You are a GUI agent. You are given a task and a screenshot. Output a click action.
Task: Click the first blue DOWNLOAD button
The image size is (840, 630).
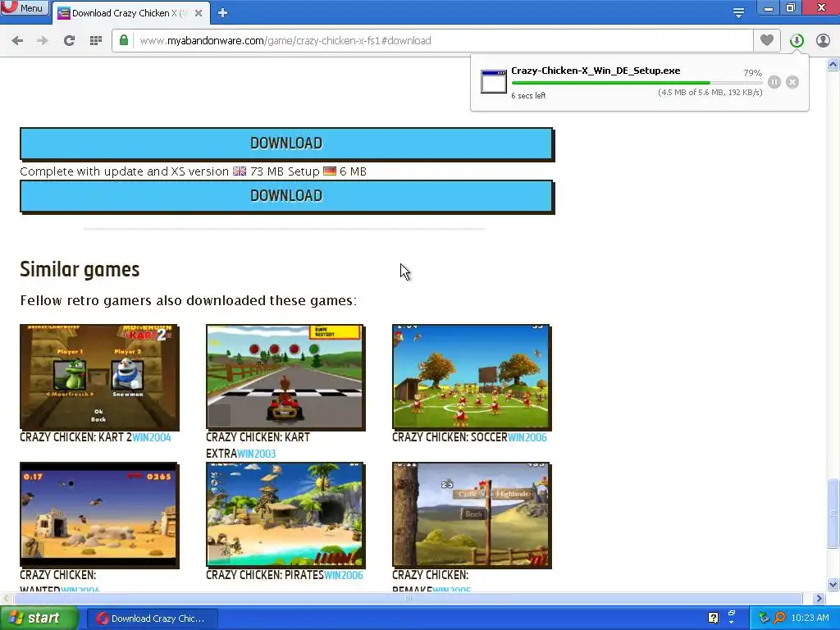pyautogui.click(x=286, y=144)
